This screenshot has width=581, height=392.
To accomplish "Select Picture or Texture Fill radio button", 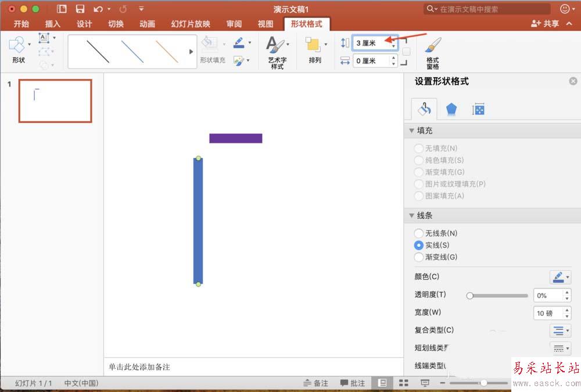I will click(x=418, y=184).
